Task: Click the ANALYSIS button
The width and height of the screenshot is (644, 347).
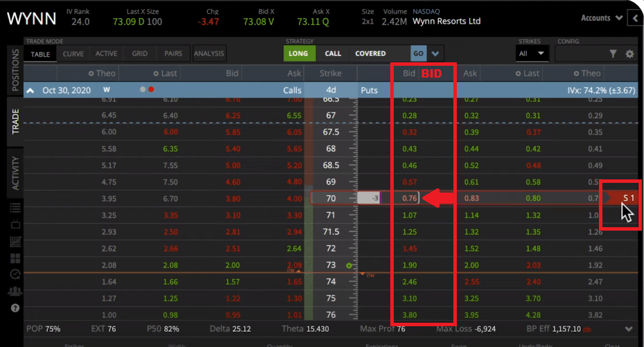Action: click(209, 53)
